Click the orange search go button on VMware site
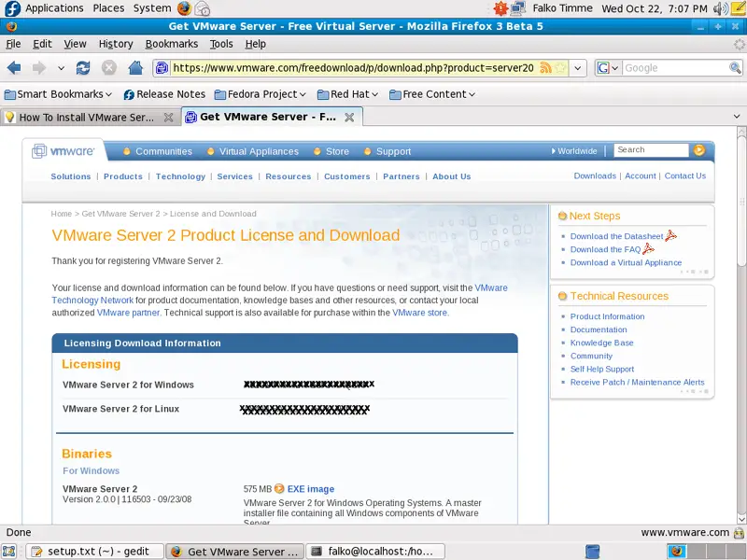This screenshot has height=560, width=747. point(699,150)
